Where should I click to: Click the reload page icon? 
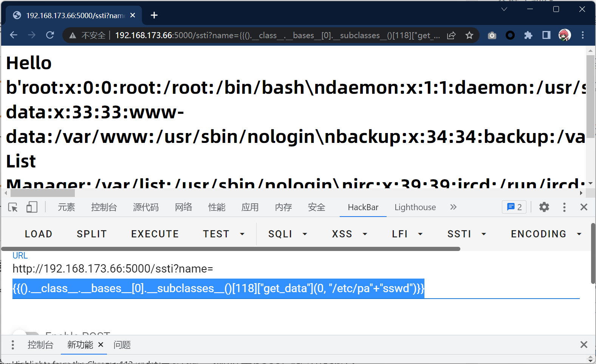[x=50, y=35]
